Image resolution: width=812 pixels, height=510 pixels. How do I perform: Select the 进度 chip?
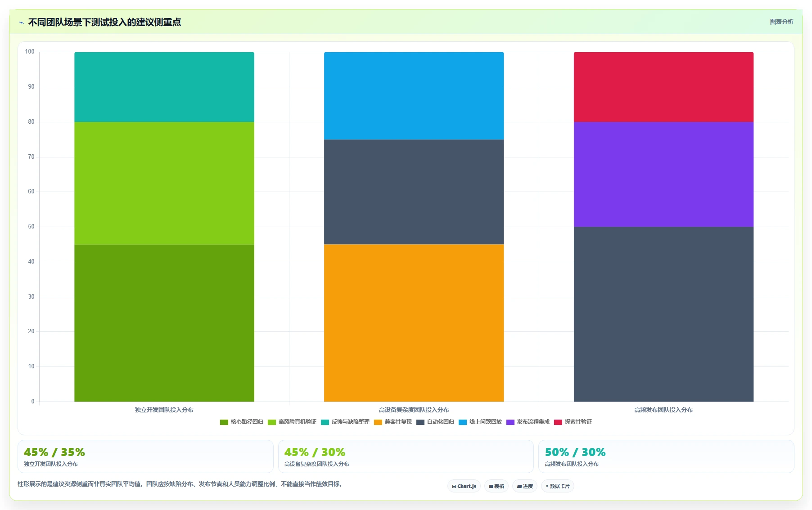(525, 486)
